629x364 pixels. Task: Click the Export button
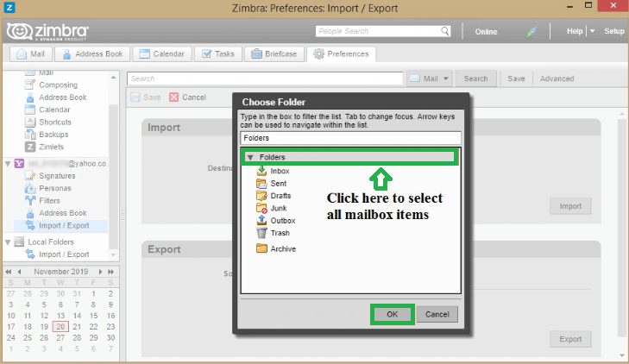(570, 339)
